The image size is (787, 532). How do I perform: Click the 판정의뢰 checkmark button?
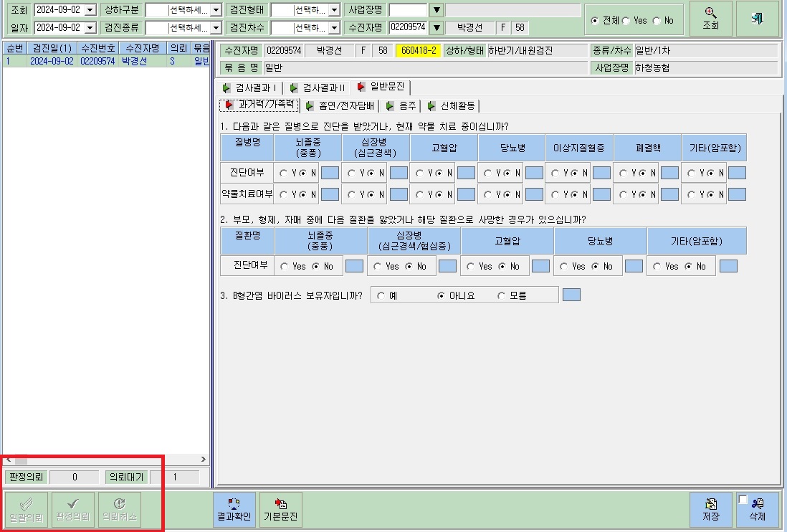click(x=73, y=509)
